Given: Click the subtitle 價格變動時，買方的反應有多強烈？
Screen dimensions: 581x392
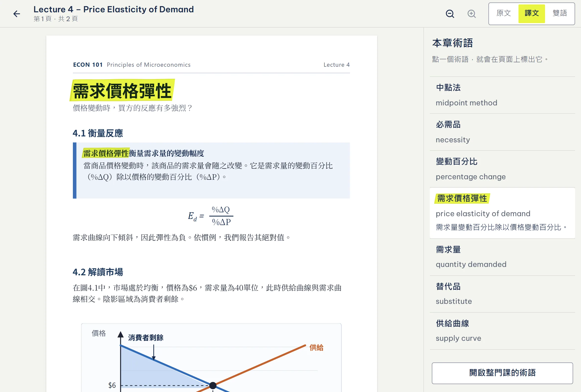Looking at the screenshot, I should click(133, 108).
